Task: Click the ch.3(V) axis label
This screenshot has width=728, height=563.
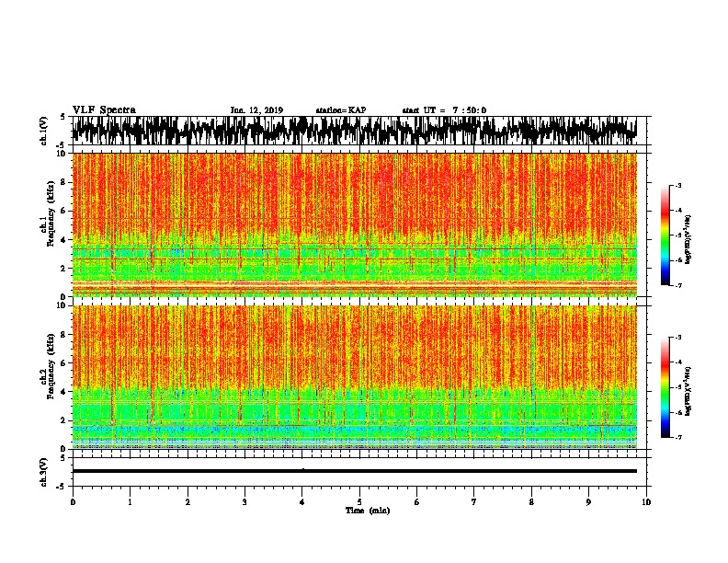Action: point(45,473)
